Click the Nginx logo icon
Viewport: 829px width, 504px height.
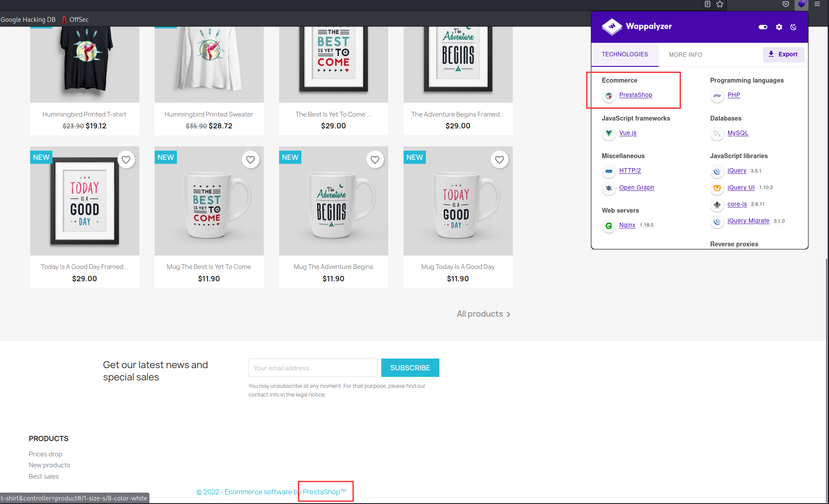pos(609,225)
